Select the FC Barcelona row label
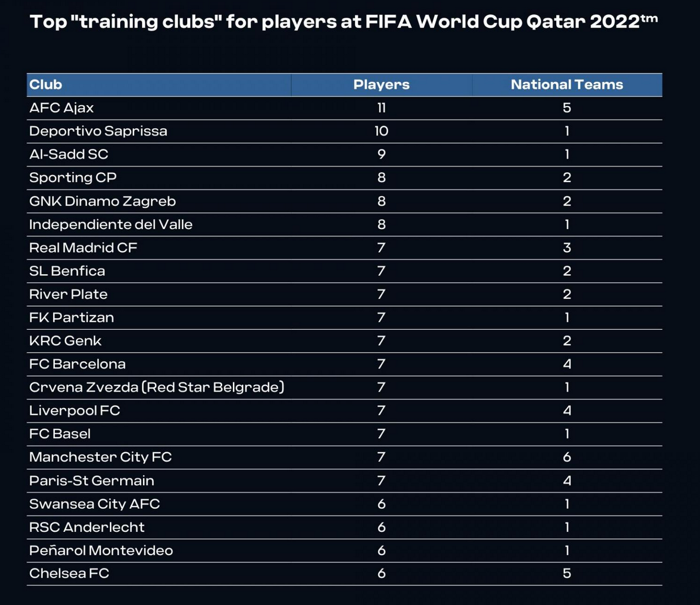The height and width of the screenshot is (605, 700). (x=77, y=364)
